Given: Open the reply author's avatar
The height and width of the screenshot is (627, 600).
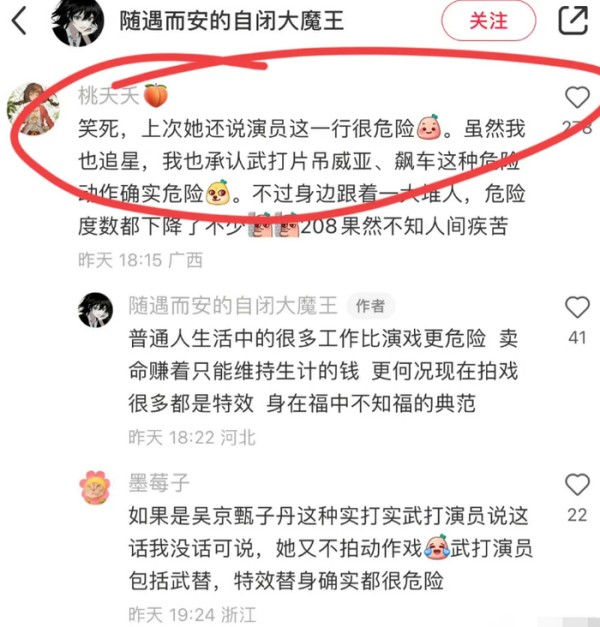Looking at the screenshot, I should coord(96,310).
